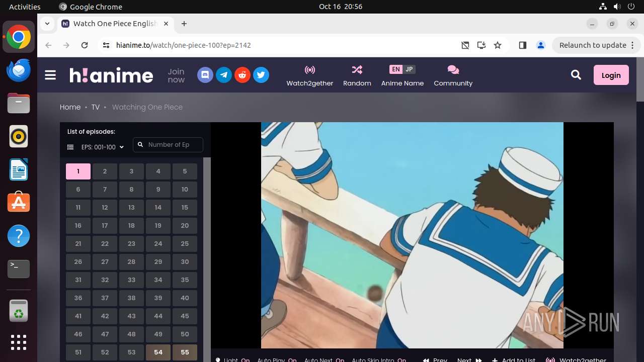
Task: Select episode 13
Action: [131, 208]
